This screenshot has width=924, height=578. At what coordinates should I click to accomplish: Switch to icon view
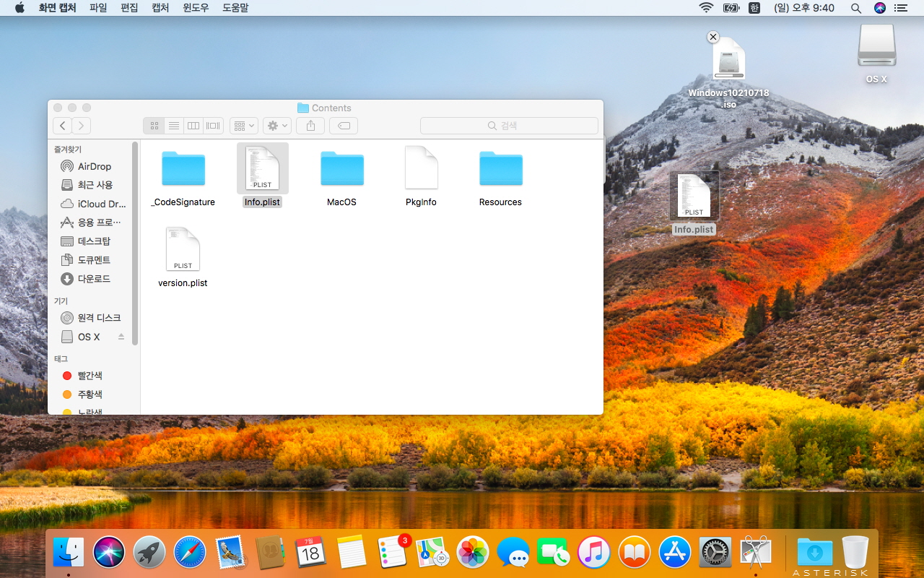[154, 126]
